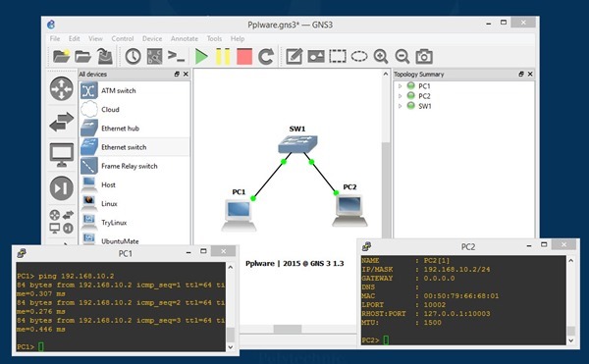Screen dimensions: 589x364
Task: Click the Insert a picture icon
Action: [x=316, y=57]
